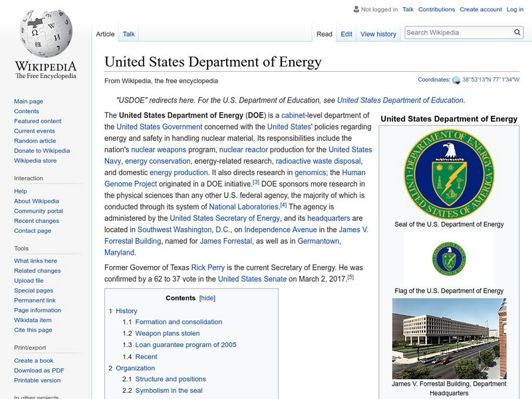The width and height of the screenshot is (532, 399).
Task: Jump to Weapon plans stolen section
Action: [x=168, y=334]
